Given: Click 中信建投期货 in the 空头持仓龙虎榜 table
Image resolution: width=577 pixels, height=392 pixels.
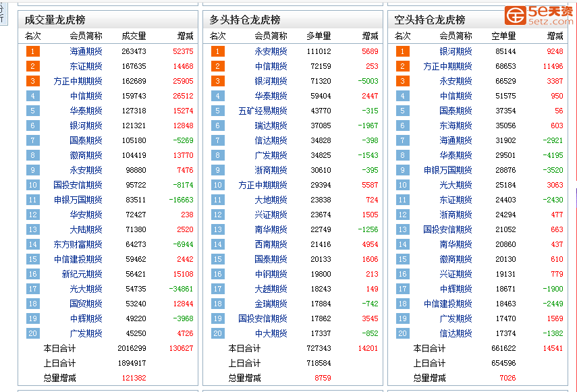Looking at the screenshot, I should [447, 304].
